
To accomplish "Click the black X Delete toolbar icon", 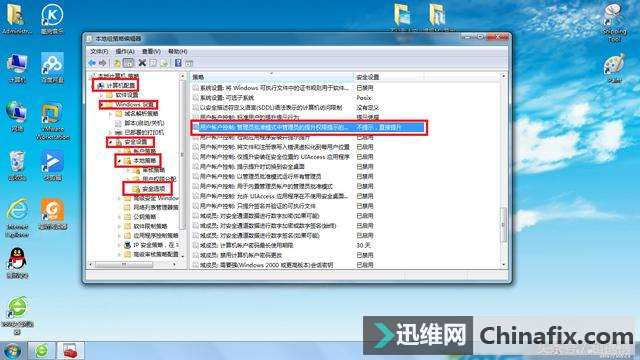I will pos(142,63).
